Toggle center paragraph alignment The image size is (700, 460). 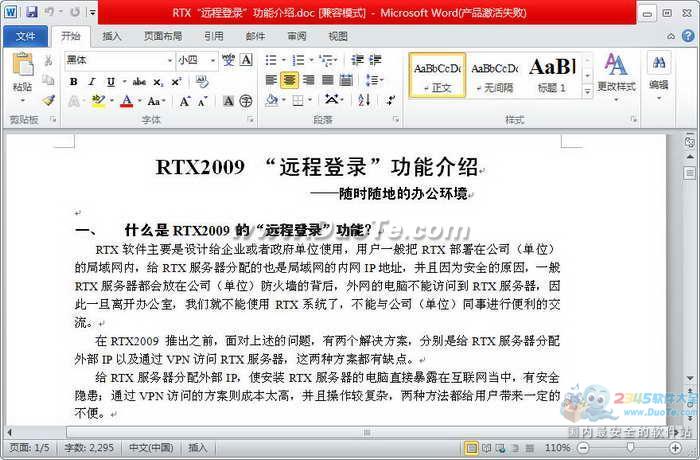click(x=289, y=80)
